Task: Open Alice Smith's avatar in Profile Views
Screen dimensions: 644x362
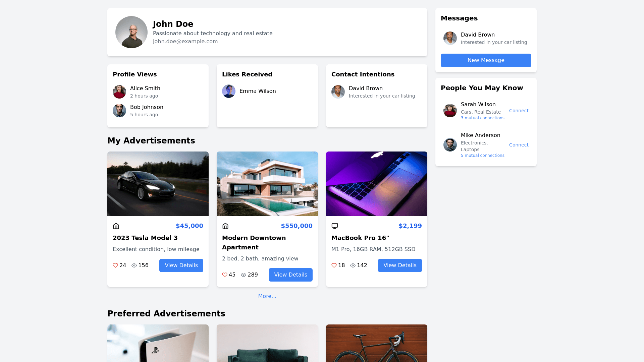Action: tap(119, 92)
